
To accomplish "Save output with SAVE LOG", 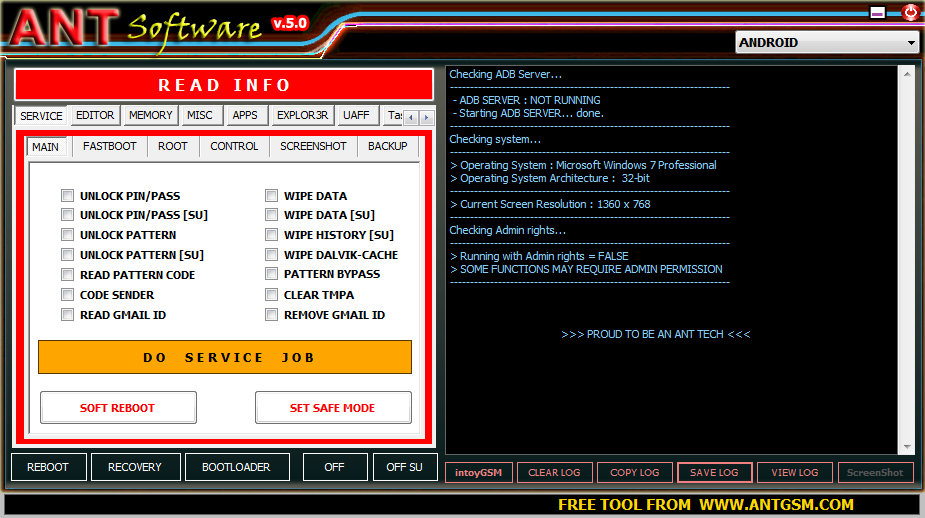I will click(x=714, y=473).
